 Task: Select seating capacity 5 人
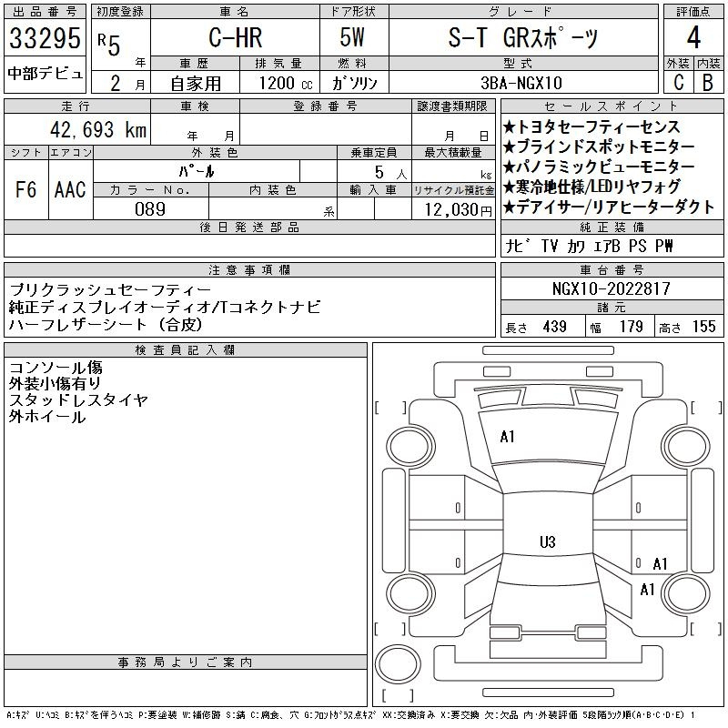(390, 172)
